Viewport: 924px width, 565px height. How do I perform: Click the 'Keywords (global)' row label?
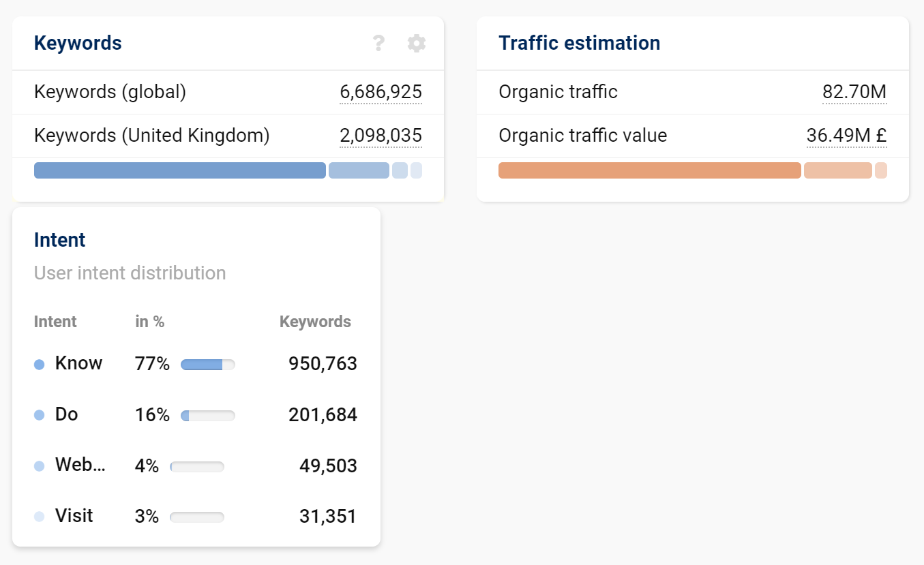[110, 92]
